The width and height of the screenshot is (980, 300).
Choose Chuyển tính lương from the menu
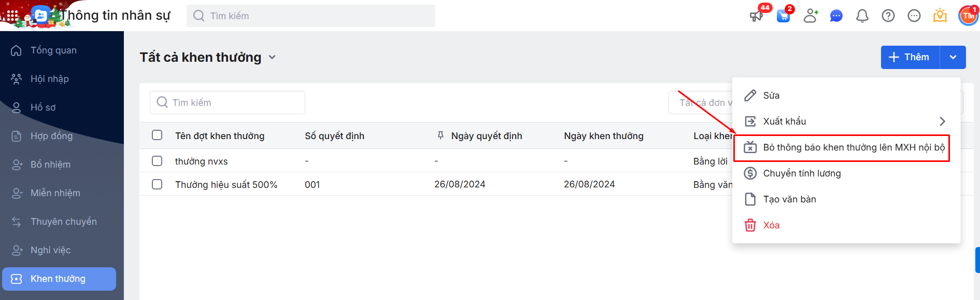pos(846,173)
